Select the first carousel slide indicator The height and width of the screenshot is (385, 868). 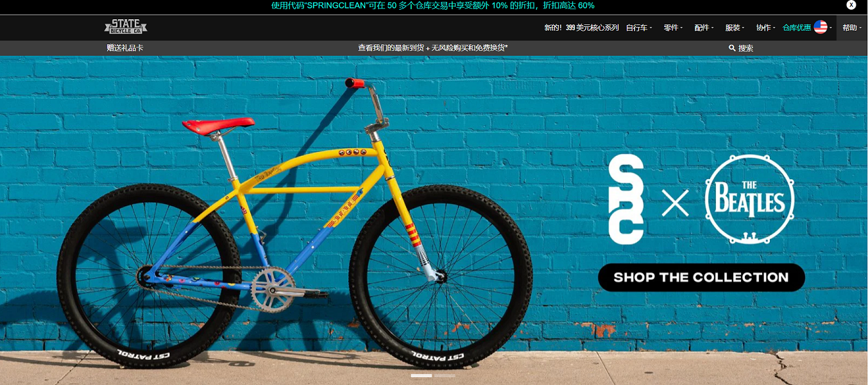click(x=421, y=375)
